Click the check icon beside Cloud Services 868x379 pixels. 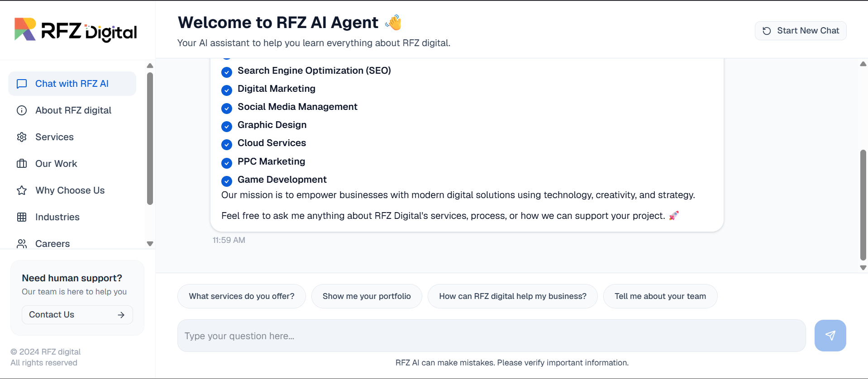pyautogui.click(x=227, y=144)
